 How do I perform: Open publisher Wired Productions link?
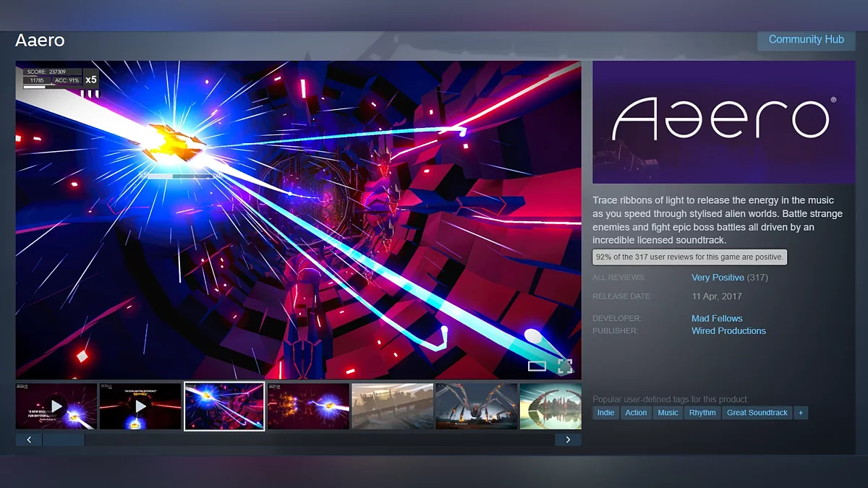pos(728,330)
